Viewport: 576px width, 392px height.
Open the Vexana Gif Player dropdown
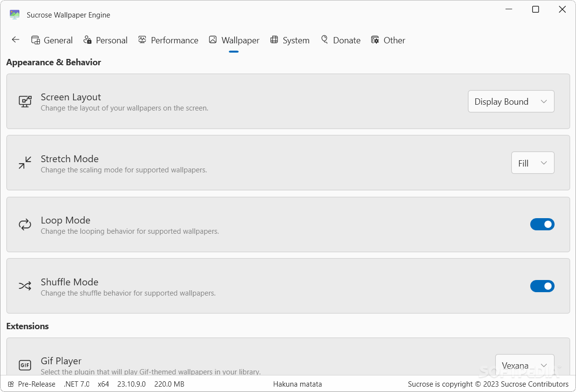(x=524, y=365)
